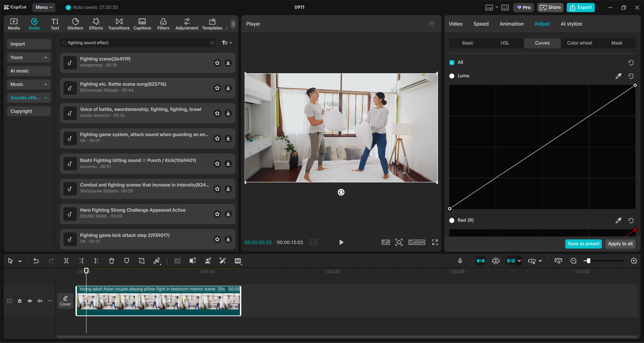The height and width of the screenshot is (343, 644).
Task: Toggle visibility of the video track
Action: coord(30,301)
